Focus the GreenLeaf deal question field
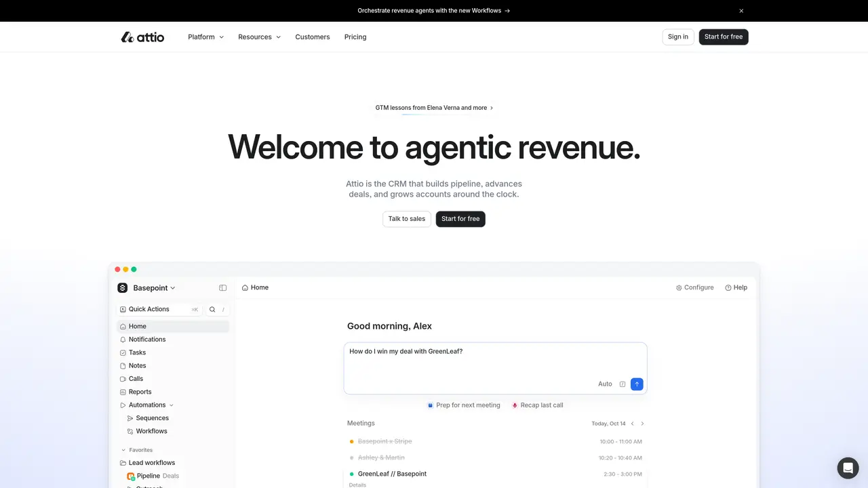Image resolution: width=868 pixels, height=488 pixels. click(x=496, y=361)
